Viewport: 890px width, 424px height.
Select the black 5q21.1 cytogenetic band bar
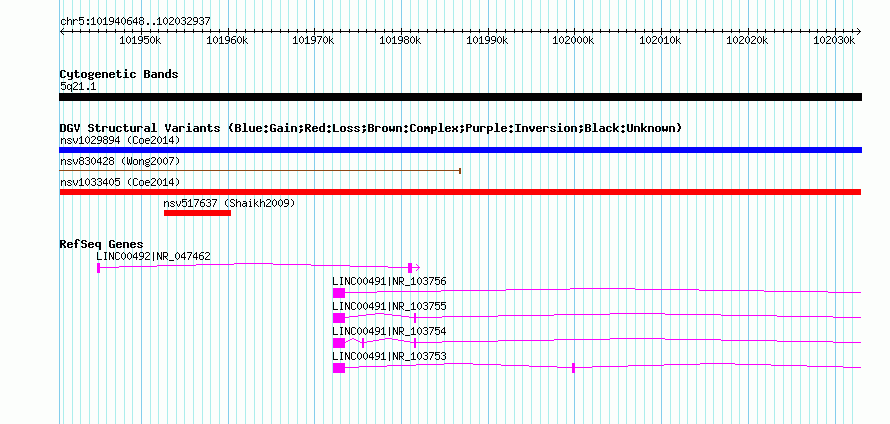click(x=460, y=97)
